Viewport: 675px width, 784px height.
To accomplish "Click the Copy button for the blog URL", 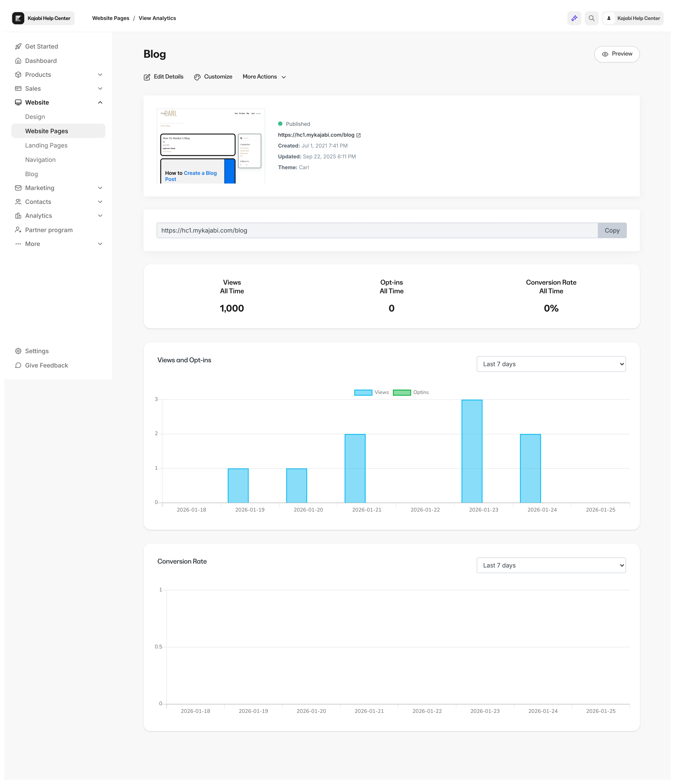I will click(612, 230).
